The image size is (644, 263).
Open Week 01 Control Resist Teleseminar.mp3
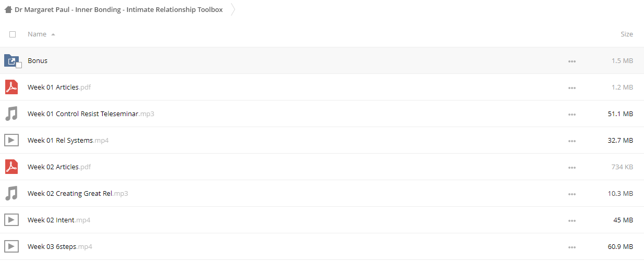[x=91, y=114]
